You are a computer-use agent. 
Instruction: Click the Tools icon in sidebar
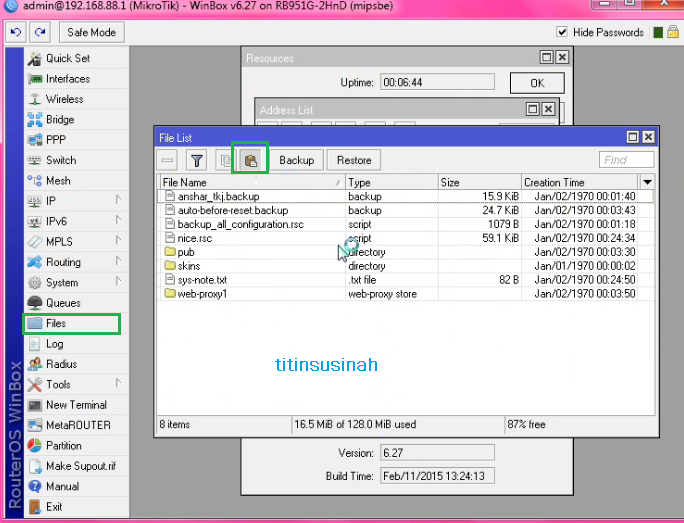click(x=34, y=384)
